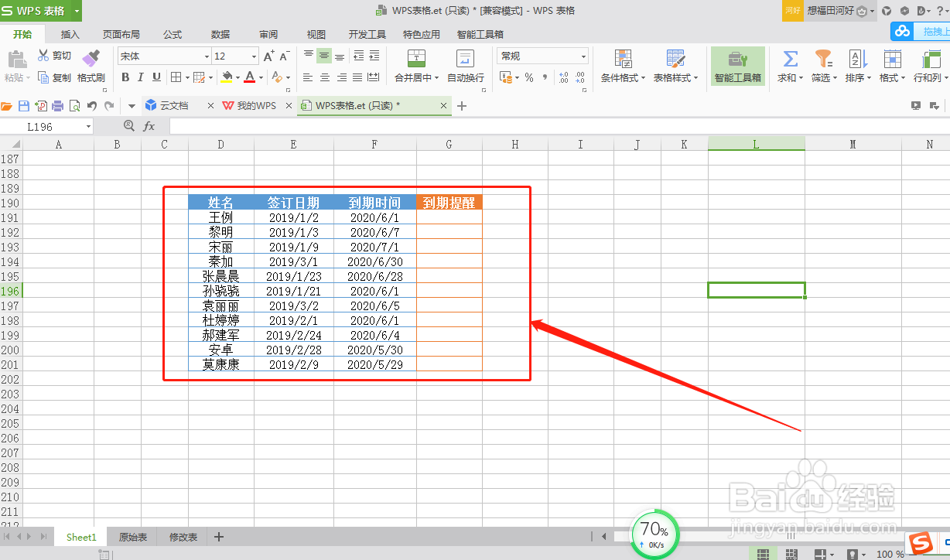Screen dimensions: 950x560
Task: Toggle italic formatting
Action: point(141,77)
